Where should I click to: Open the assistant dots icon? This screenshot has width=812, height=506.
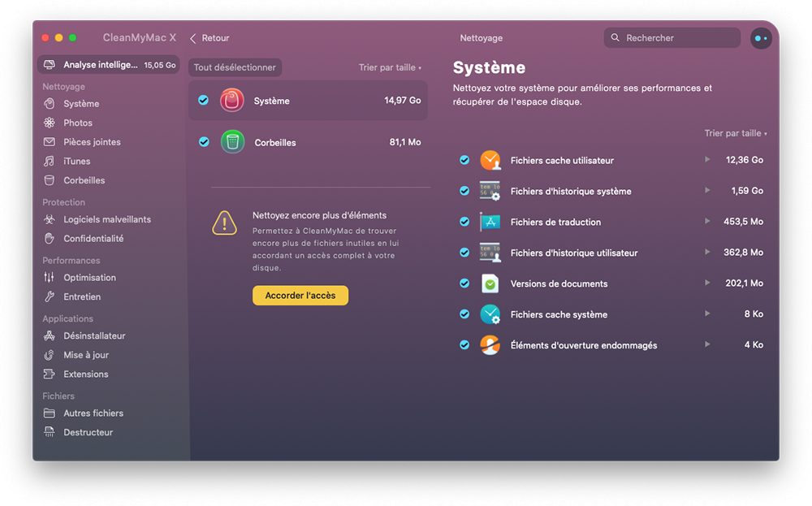761,38
